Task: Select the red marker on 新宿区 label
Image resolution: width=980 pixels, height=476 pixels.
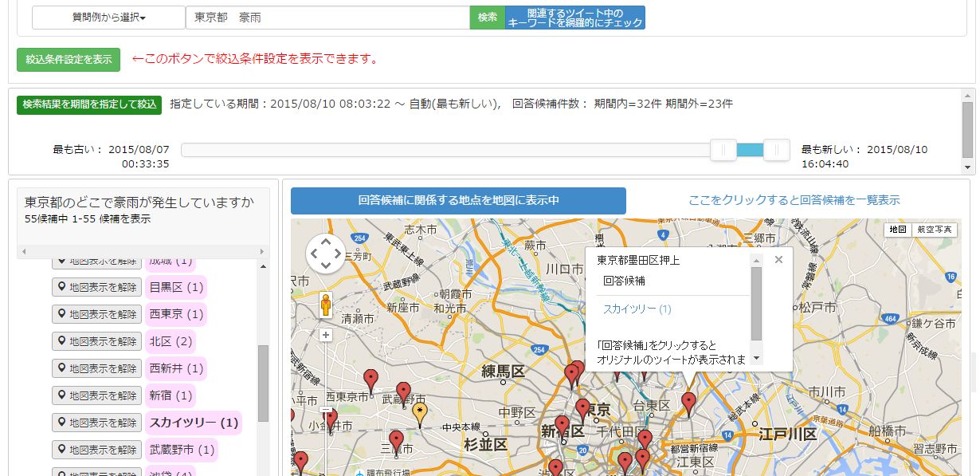Action: (563, 427)
